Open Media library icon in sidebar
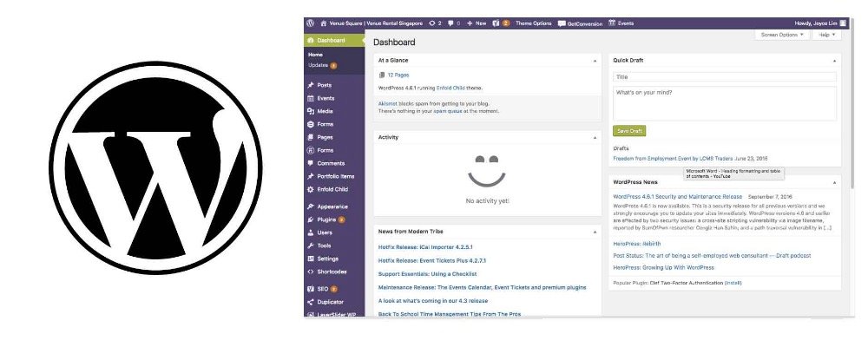 pyautogui.click(x=311, y=111)
